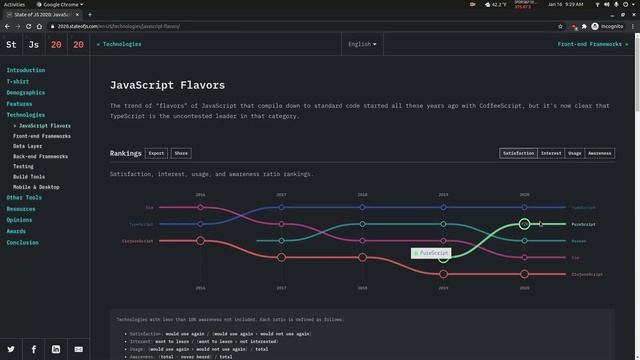Select Build Tools sidebar item
Viewport: 640px width, 360px height.
pyautogui.click(x=29, y=177)
